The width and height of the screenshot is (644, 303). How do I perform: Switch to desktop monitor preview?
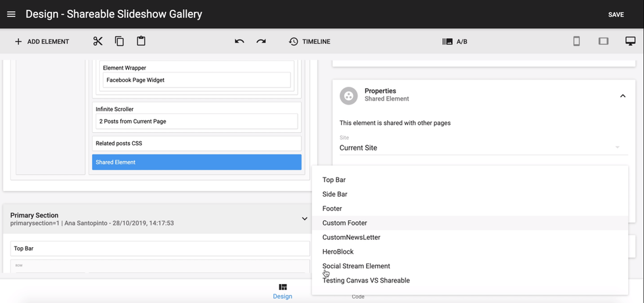630,41
